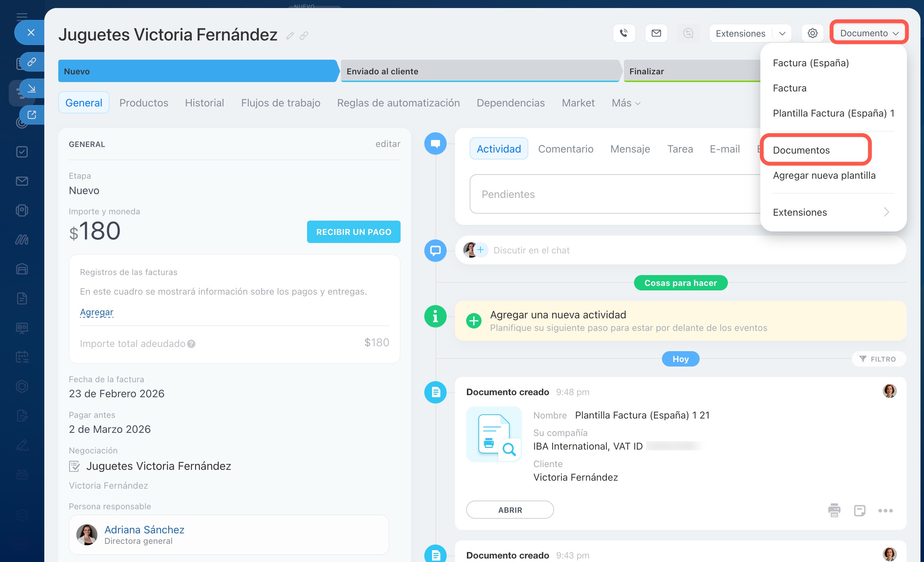Open the gear settings icon in header

coord(812,34)
